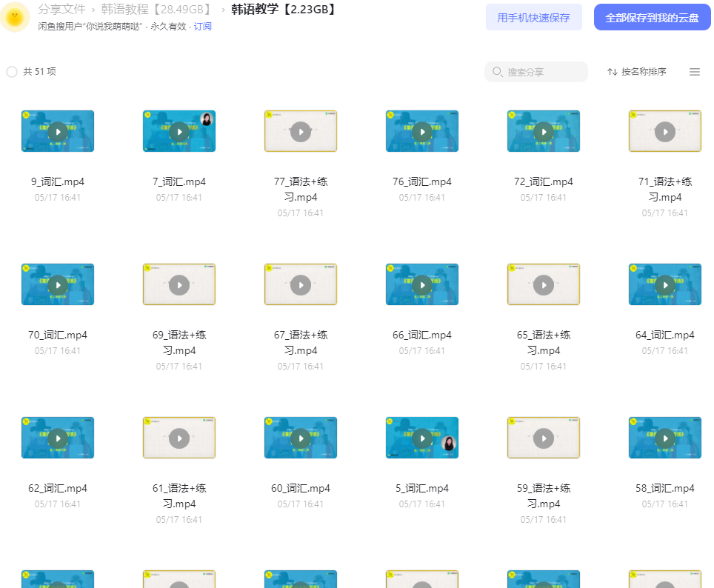Click 用手机快速保存 button
714x588 pixels.
coord(534,17)
